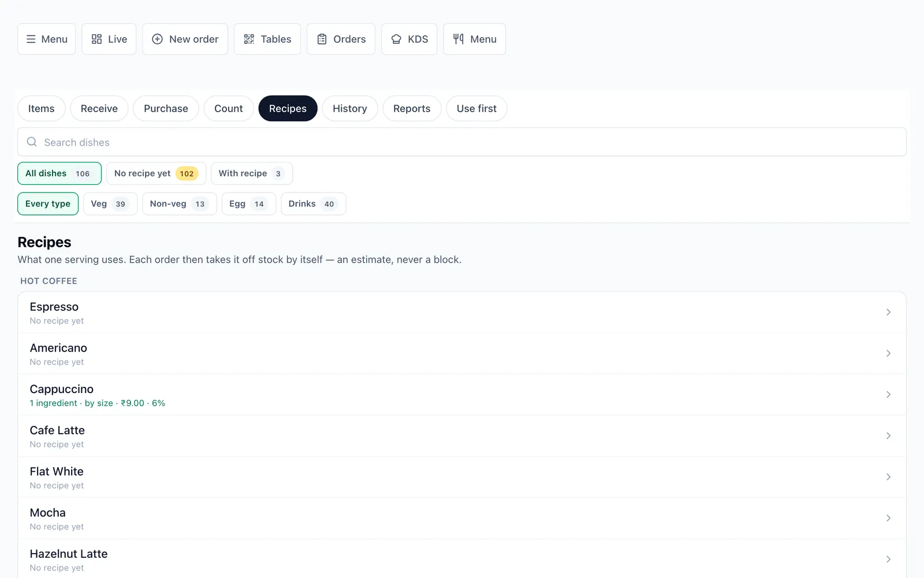The image size is (924, 578).
Task: Open the hamburger Menu icon
Action: pos(31,39)
